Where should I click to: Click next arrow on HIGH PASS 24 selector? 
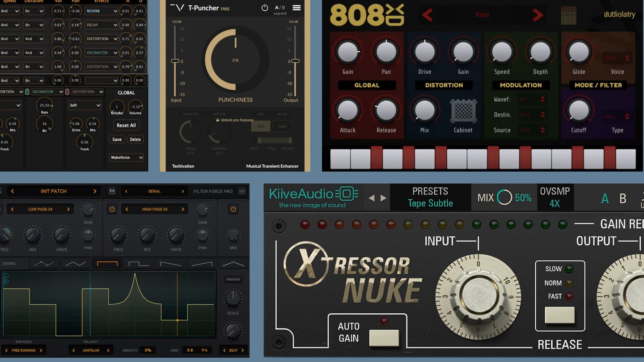182,209
